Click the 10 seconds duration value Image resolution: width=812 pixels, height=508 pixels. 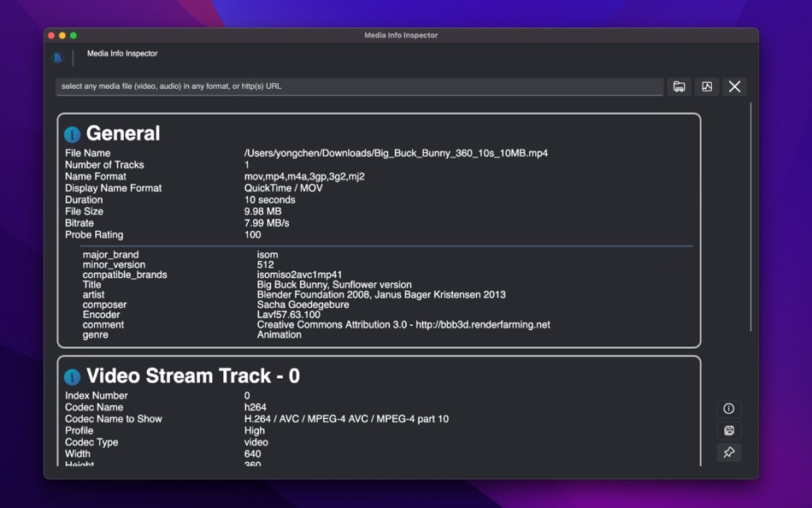coord(270,199)
